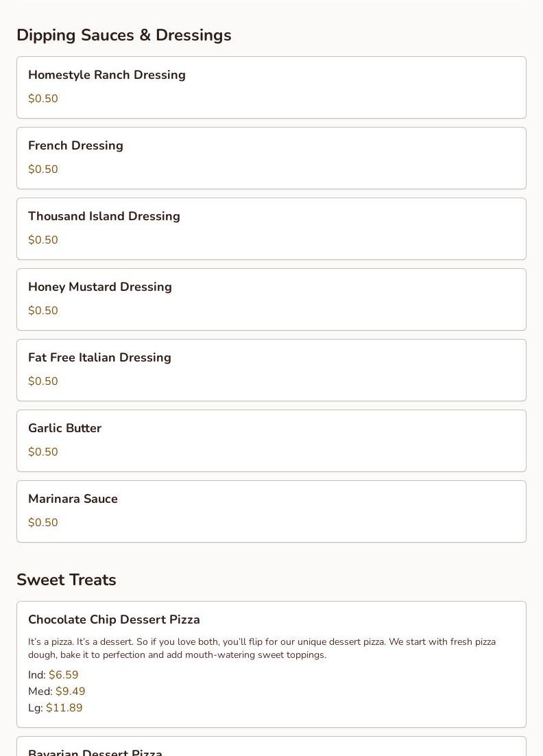The height and width of the screenshot is (756, 543).
Task: Click the Dipping Sauces & Dressings heading
Action: tap(123, 35)
